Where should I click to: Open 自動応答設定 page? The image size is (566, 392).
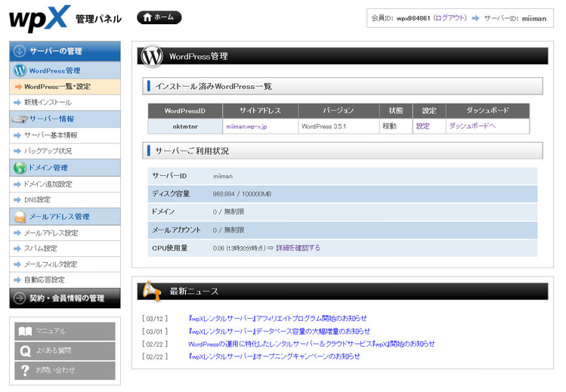(65, 280)
